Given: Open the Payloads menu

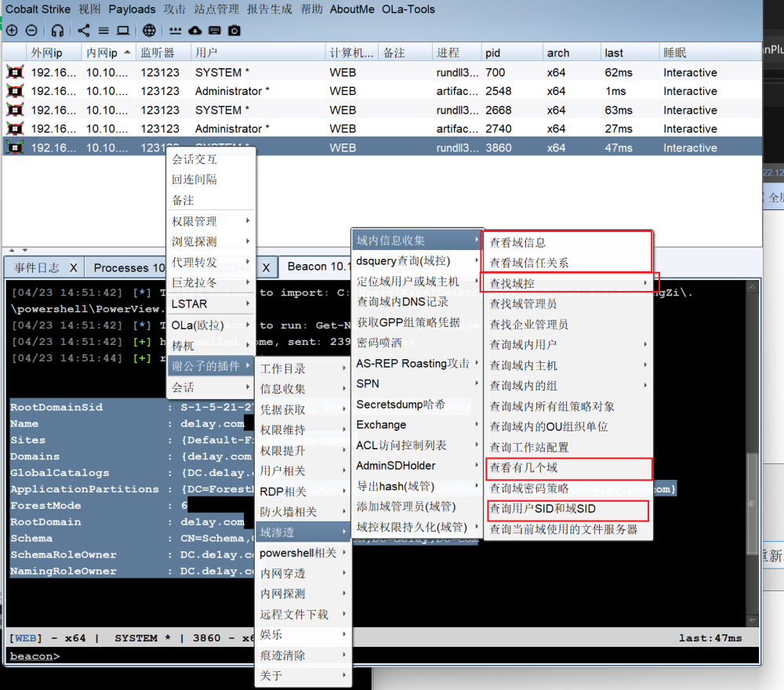Looking at the screenshot, I should tap(132, 9).
